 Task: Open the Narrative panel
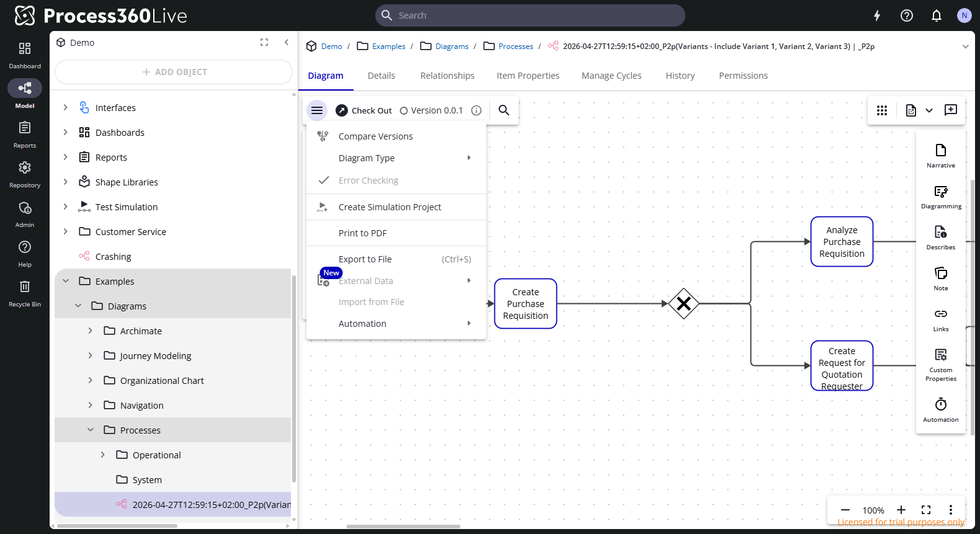point(941,156)
